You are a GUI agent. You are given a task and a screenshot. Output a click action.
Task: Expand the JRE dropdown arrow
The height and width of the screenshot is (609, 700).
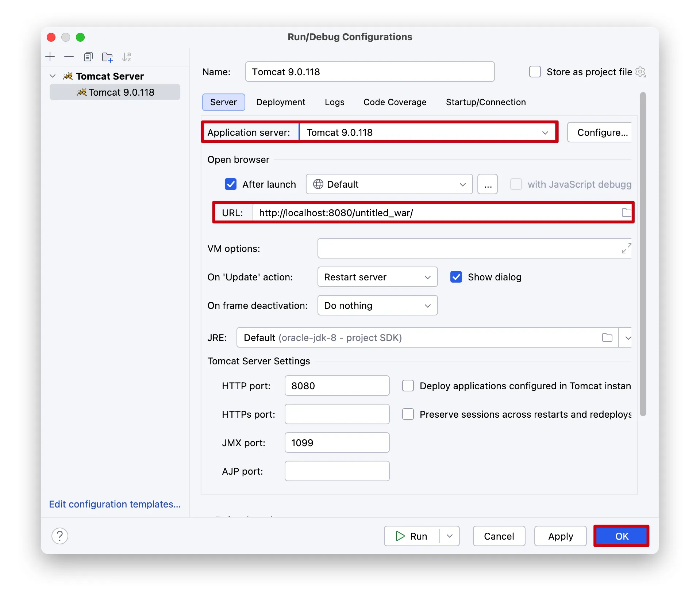(628, 338)
